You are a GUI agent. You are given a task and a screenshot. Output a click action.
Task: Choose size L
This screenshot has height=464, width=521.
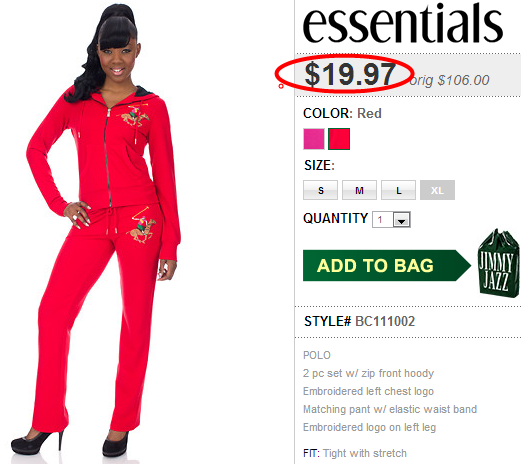coord(398,190)
